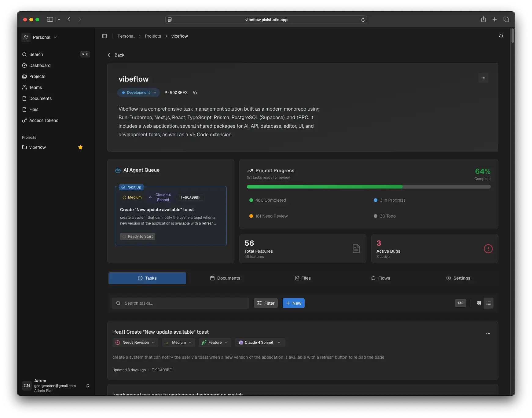Screen dimensions: 532x418
Task: Open Projects in the sidebar
Action: click(x=56, y=76)
